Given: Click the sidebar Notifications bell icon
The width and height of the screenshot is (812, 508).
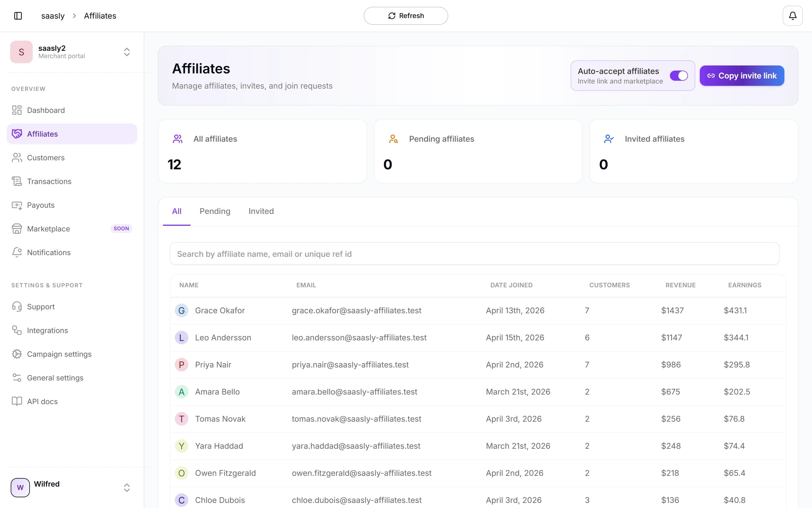Looking at the screenshot, I should coord(17,252).
